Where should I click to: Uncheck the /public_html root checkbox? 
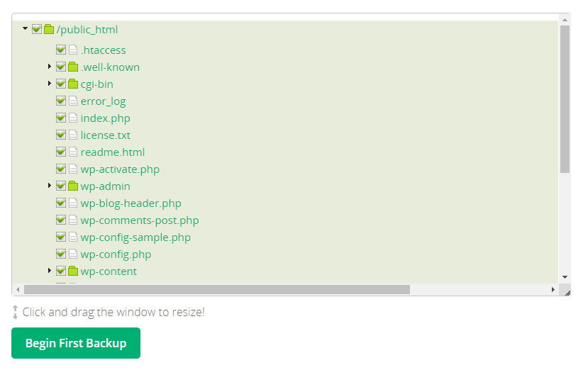tap(37, 29)
